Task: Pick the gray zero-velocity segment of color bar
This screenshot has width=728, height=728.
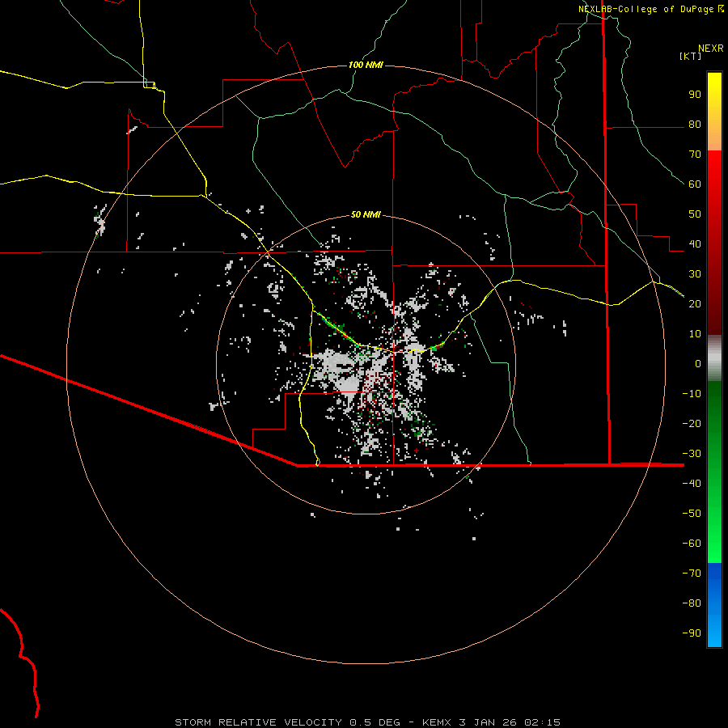Action: click(x=714, y=358)
